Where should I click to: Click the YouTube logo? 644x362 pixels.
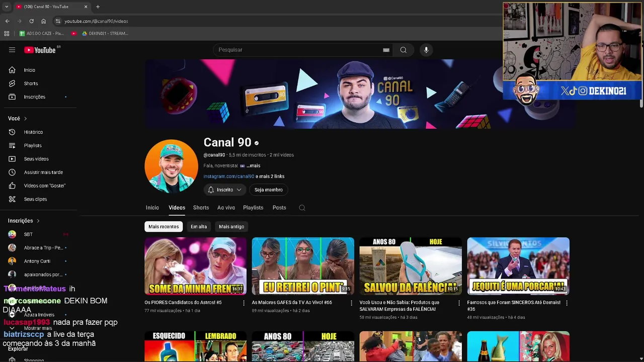40,50
